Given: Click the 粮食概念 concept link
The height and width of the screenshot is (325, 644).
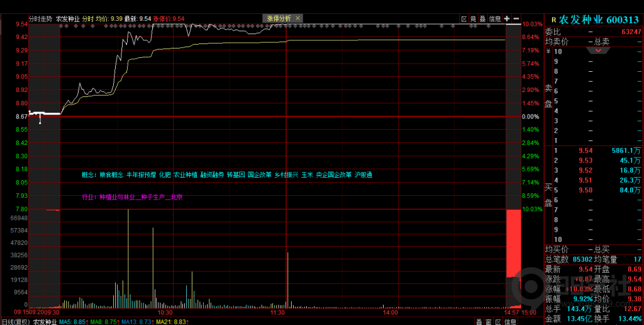Looking at the screenshot, I should click(111, 174).
